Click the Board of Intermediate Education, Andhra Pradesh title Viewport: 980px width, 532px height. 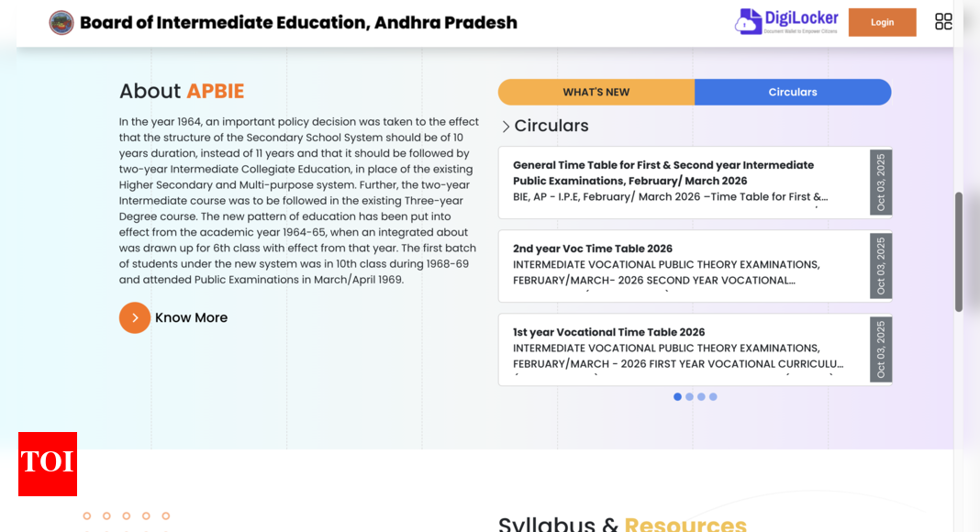pos(298,22)
